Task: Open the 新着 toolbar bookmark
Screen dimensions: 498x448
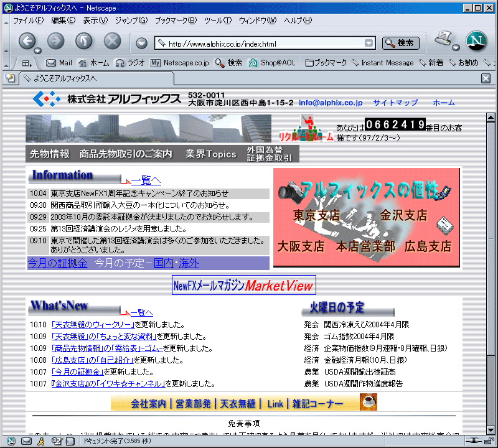Action: point(431,63)
